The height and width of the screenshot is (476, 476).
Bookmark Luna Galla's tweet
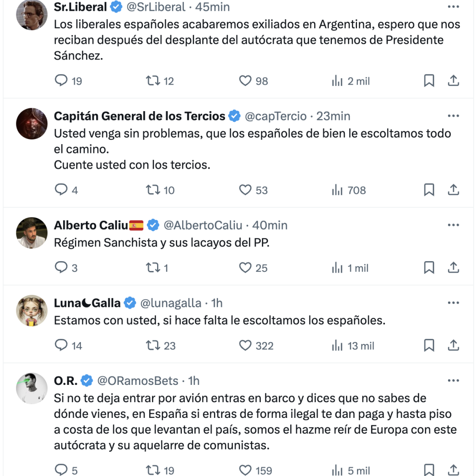point(429,345)
